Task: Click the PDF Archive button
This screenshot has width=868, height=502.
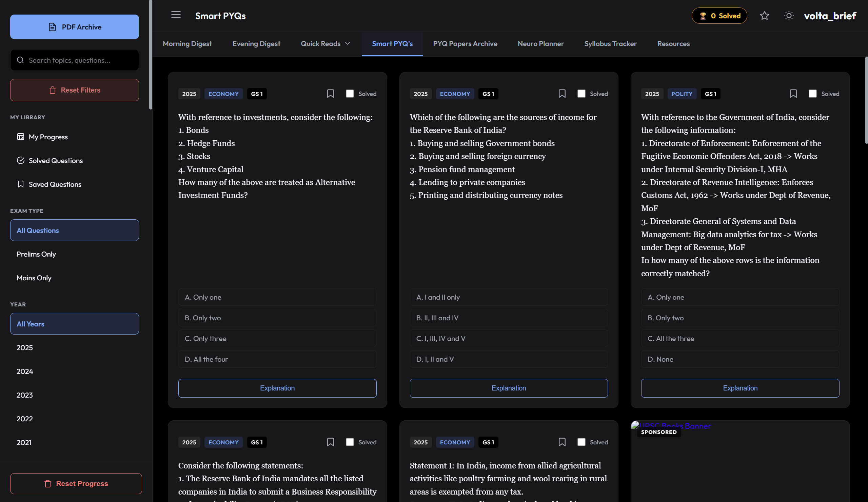Action: click(74, 26)
